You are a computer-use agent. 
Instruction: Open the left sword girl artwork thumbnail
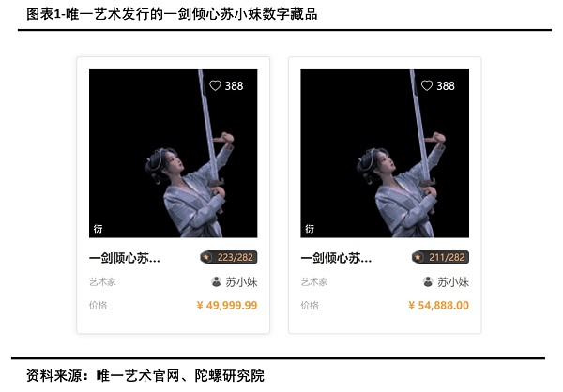pos(173,154)
